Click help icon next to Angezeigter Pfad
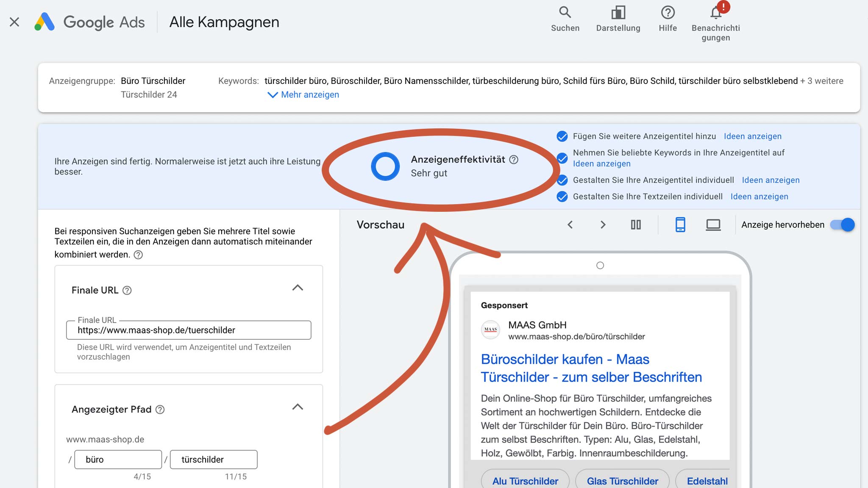 click(x=160, y=410)
